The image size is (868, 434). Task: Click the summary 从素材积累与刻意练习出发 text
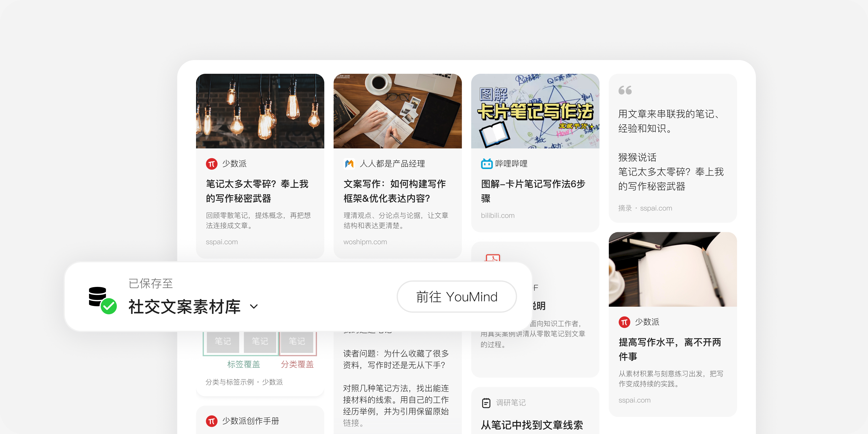pos(671,379)
